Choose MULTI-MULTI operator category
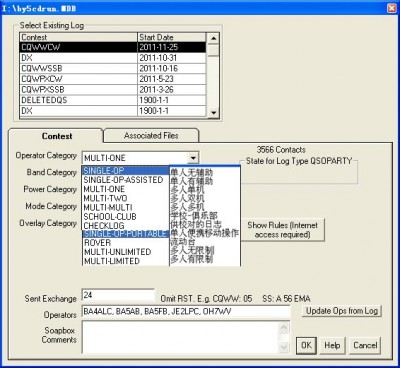400x368 pixels. (x=126, y=207)
